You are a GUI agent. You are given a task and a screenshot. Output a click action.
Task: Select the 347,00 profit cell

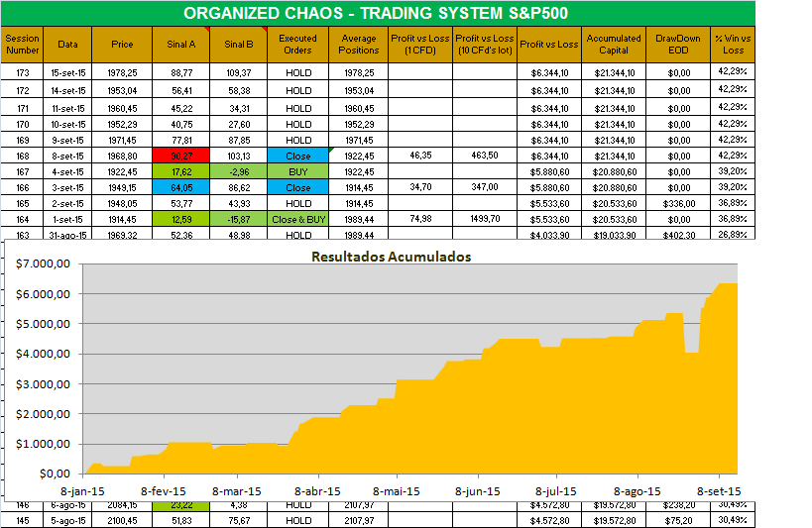(485, 187)
